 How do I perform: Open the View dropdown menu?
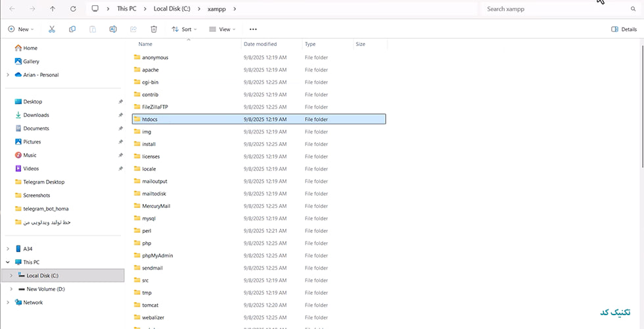coord(222,29)
